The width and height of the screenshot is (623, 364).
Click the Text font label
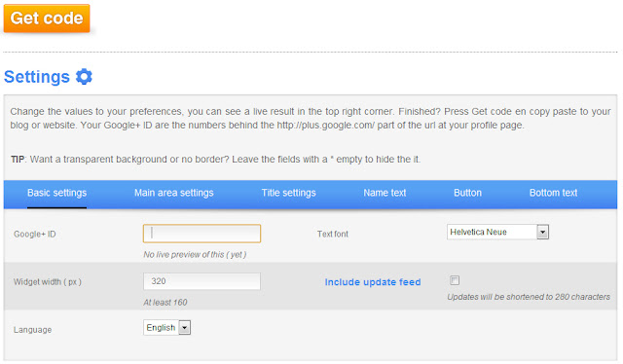[333, 234]
